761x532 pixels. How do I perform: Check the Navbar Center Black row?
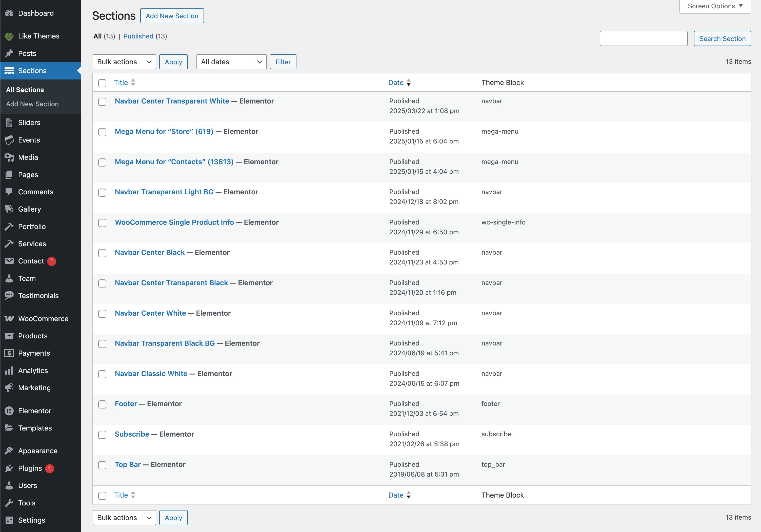coord(103,253)
